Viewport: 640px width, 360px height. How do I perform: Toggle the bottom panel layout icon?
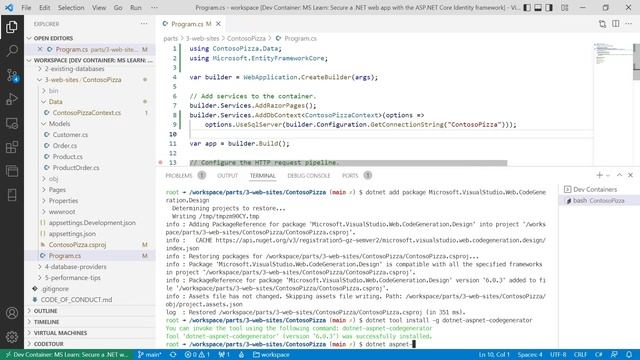[x=538, y=8]
